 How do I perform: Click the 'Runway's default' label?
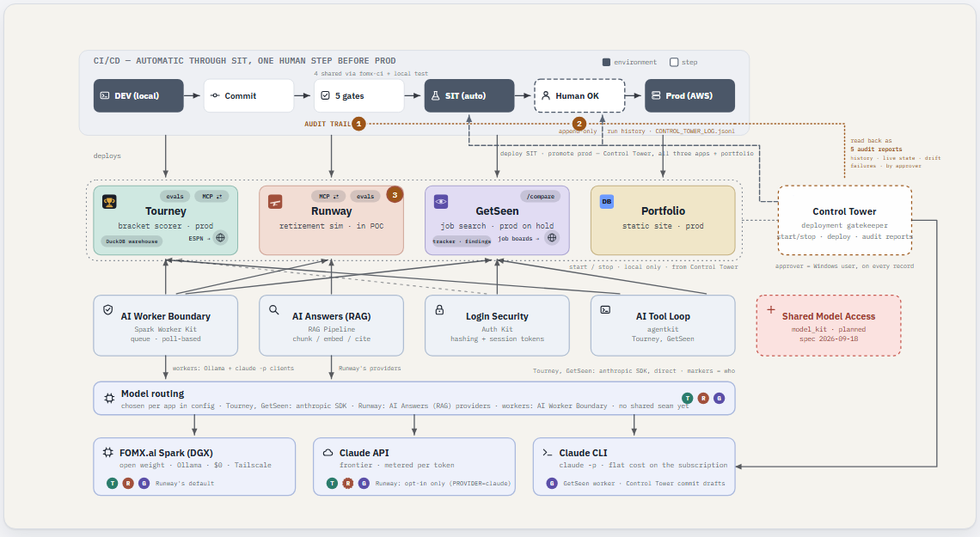[184, 483]
